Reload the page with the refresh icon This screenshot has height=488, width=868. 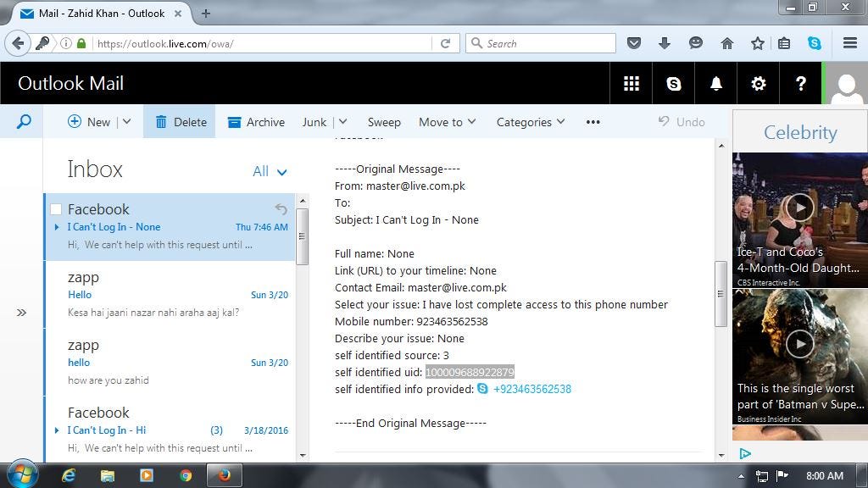point(445,43)
